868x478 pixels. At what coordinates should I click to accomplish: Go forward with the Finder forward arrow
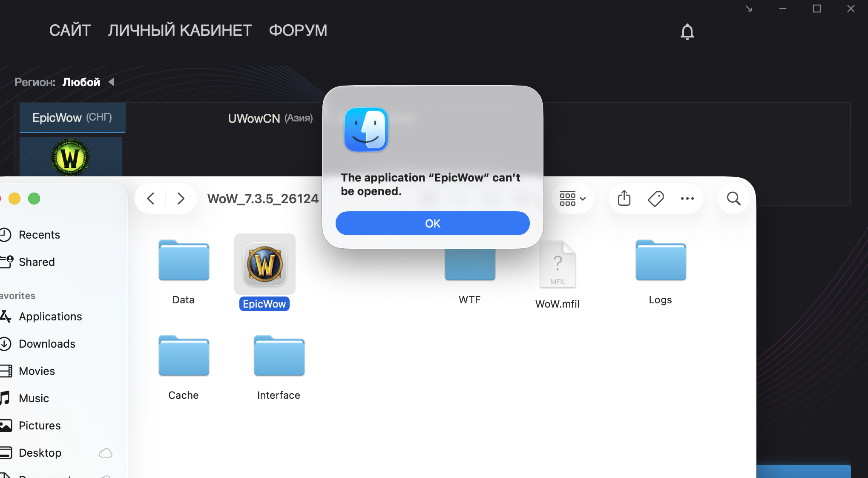pyautogui.click(x=181, y=199)
